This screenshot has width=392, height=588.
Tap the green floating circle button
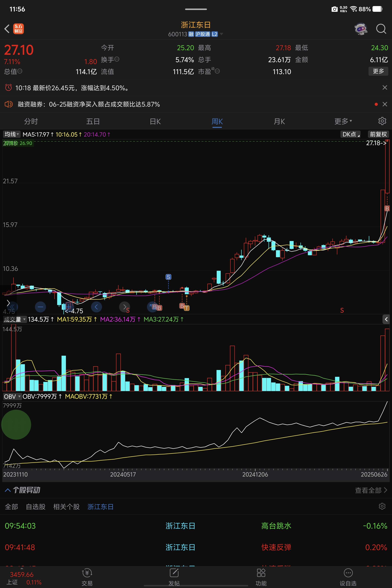(16, 425)
